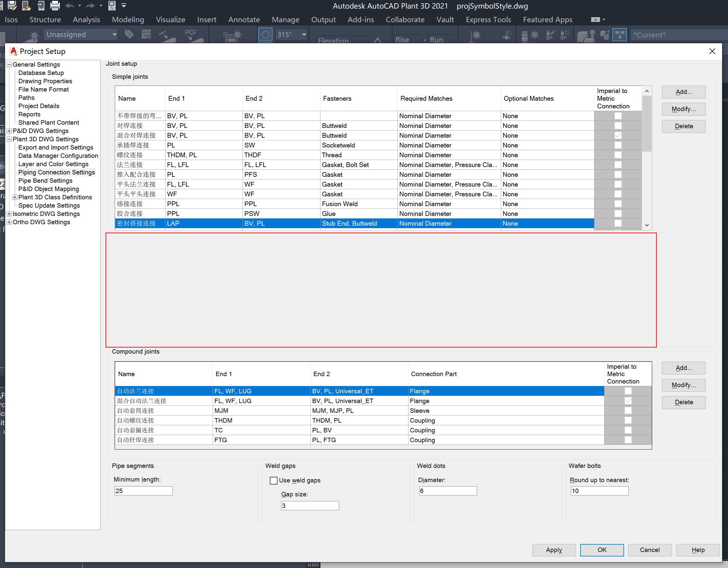Select the compass toggle icon beside 315°
Screen dimensions: 728x568
tap(266, 34)
